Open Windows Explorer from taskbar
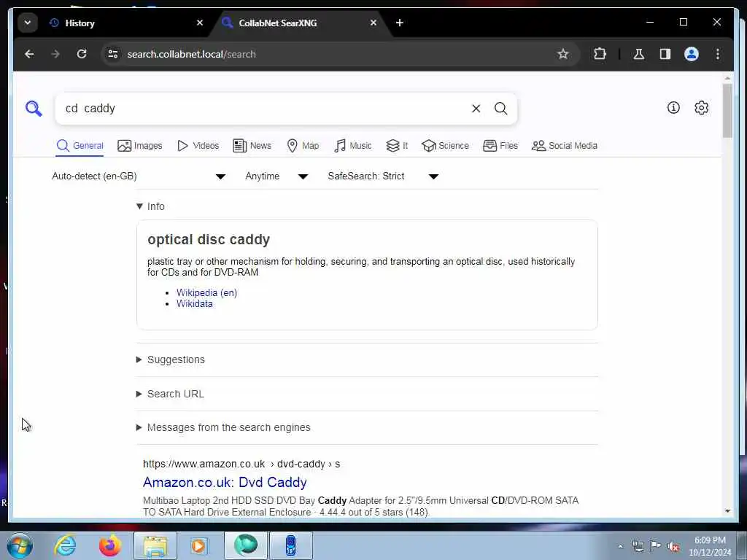This screenshot has height=560, width=747. (x=155, y=545)
